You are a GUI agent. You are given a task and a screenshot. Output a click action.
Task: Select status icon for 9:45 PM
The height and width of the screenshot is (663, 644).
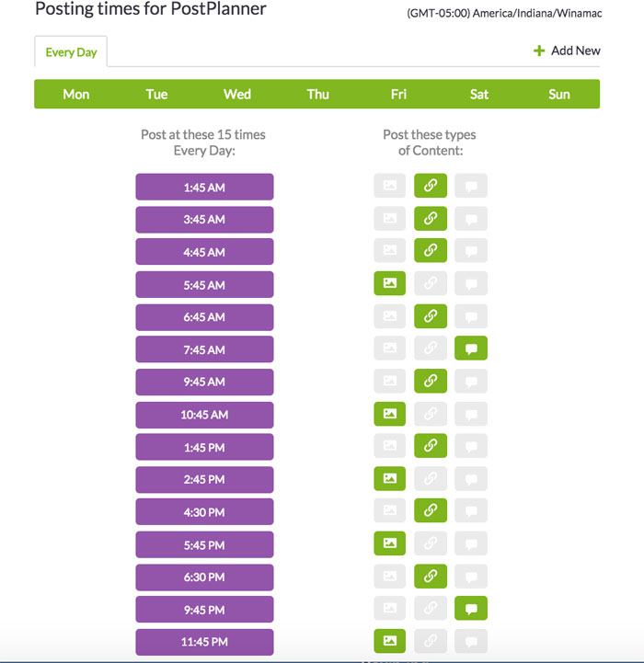471,609
